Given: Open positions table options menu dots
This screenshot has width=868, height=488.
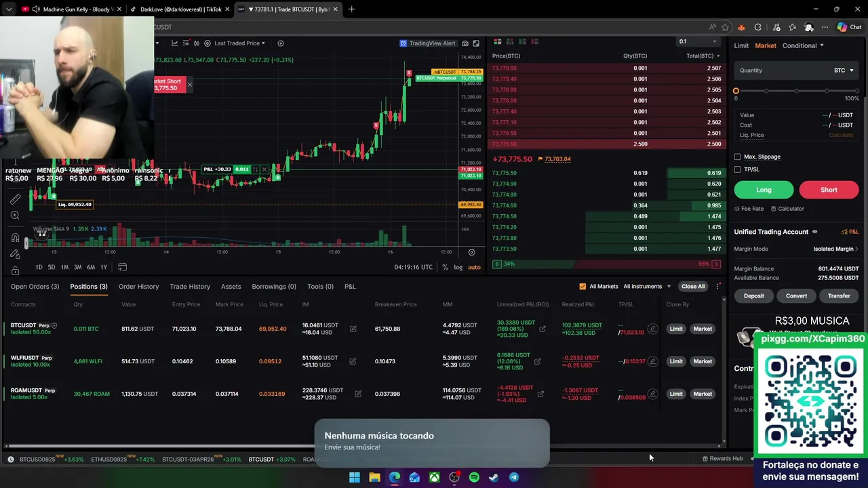Looking at the screenshot, I should click(718, 286).
